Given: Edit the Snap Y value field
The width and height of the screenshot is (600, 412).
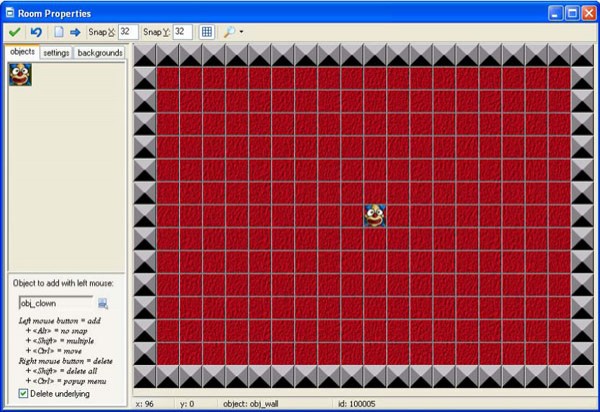Looking at the screenshot, I should coord(183,32).
